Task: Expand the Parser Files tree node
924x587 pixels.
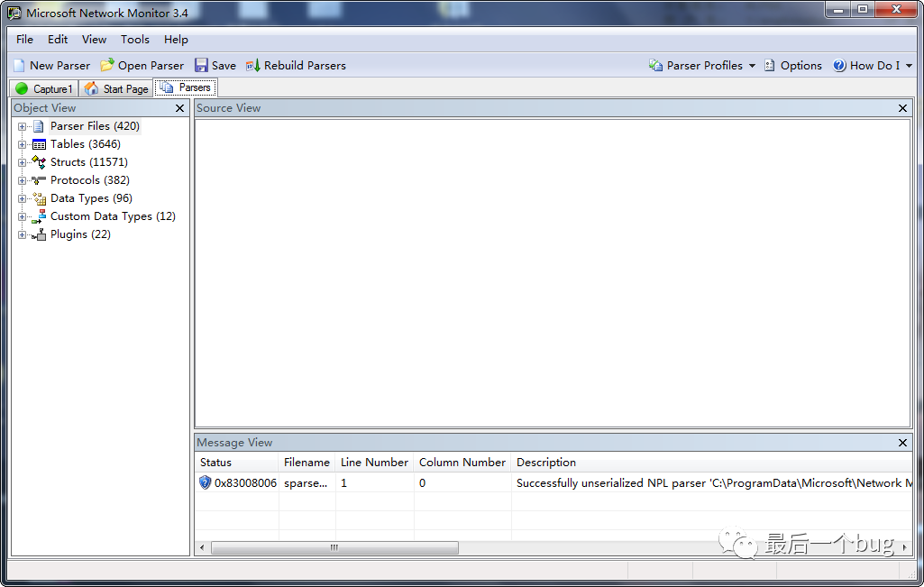Action: 22,127
